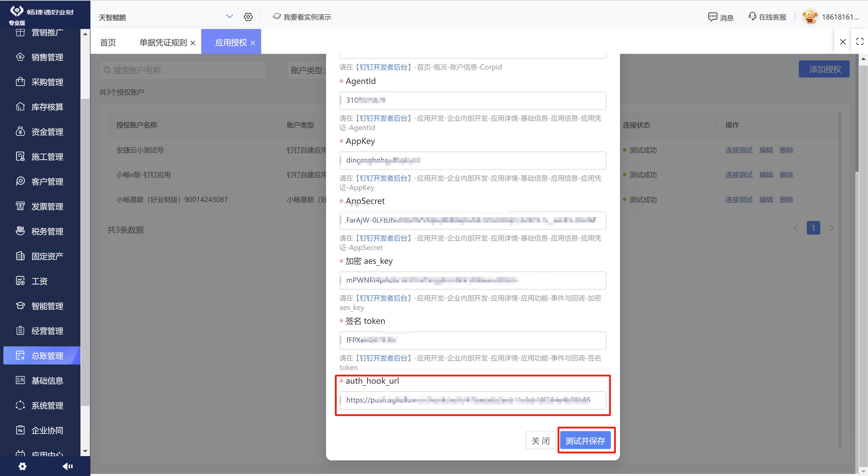
Task: Open the 消息 message icon
Action: 712,17
